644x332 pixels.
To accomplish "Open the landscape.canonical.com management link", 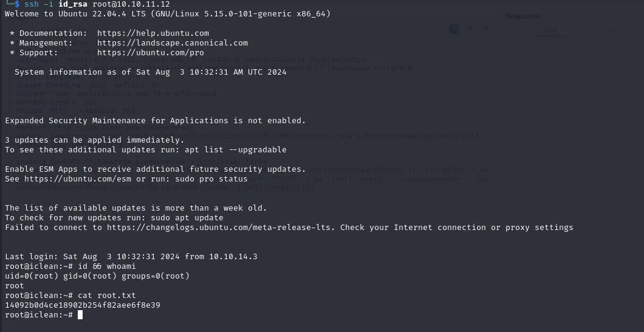I will [172, 43].
